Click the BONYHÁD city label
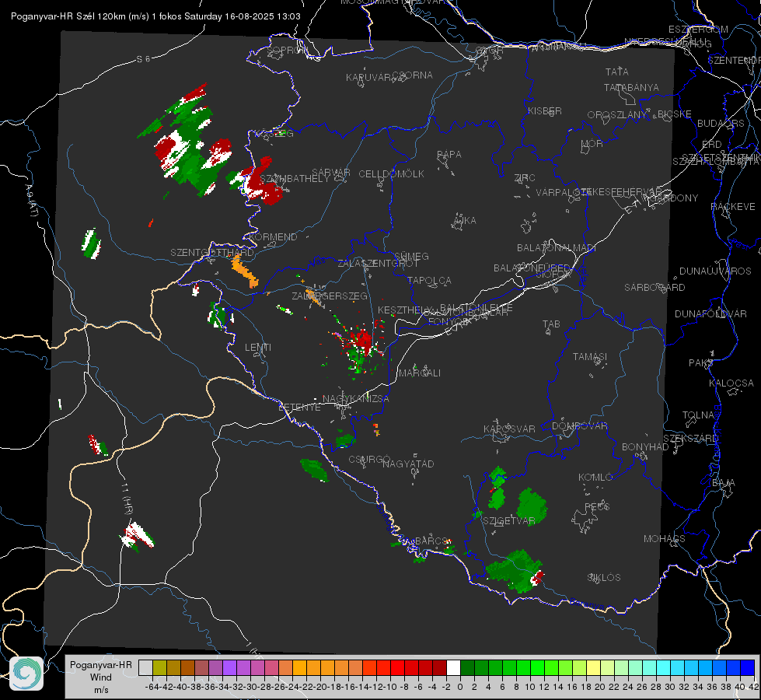Image resolution: width=761 pixels, height=700 pixels. point(645,447)
